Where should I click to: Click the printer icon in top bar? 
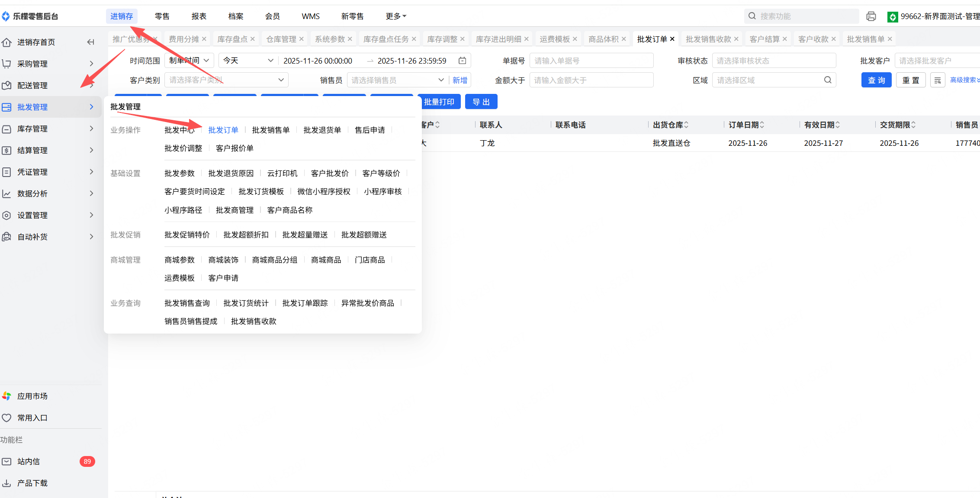(x=871, y=16)
